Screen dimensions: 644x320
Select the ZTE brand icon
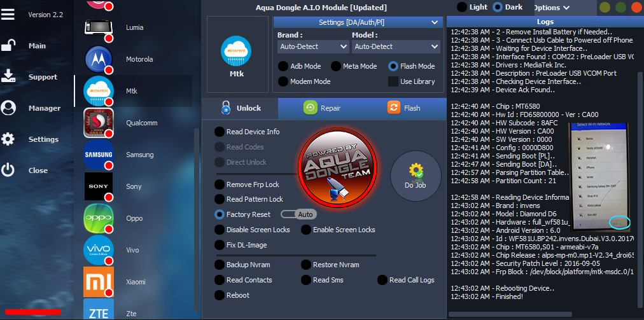coord(99,309)
